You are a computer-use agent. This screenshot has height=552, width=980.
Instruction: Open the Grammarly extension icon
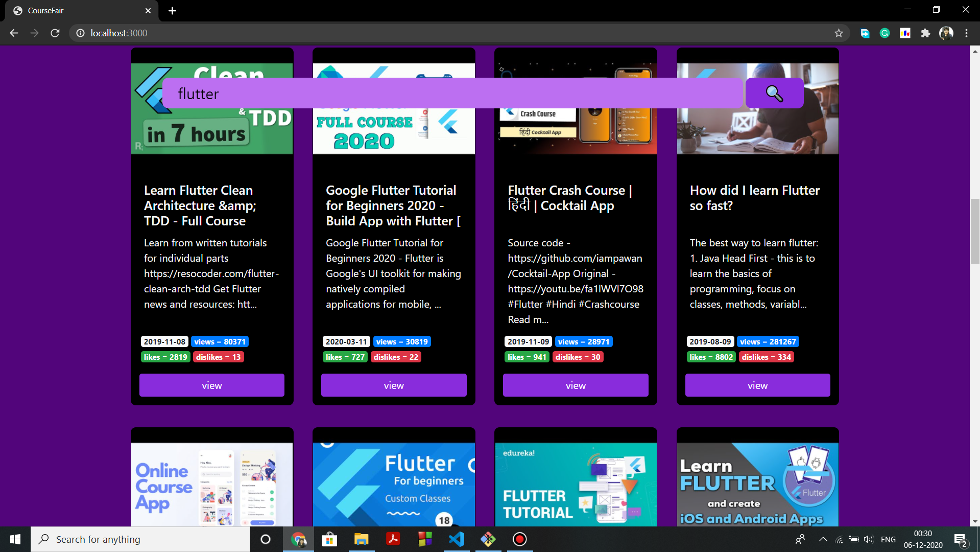click(x=885, y=33)
